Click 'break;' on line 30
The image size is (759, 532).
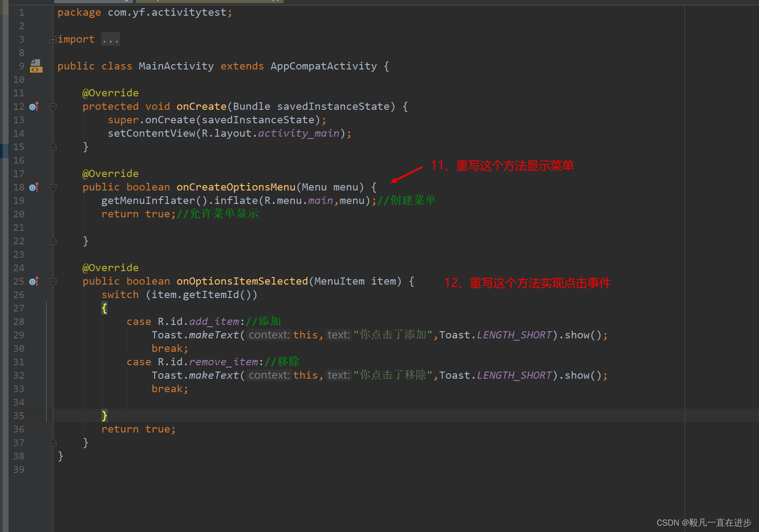tap(170, 349)
